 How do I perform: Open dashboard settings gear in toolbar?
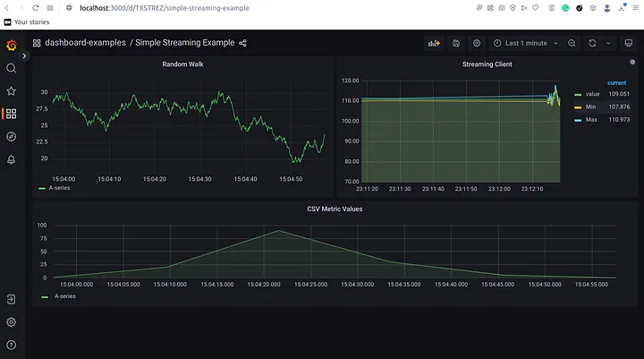(x=477, y=43)
